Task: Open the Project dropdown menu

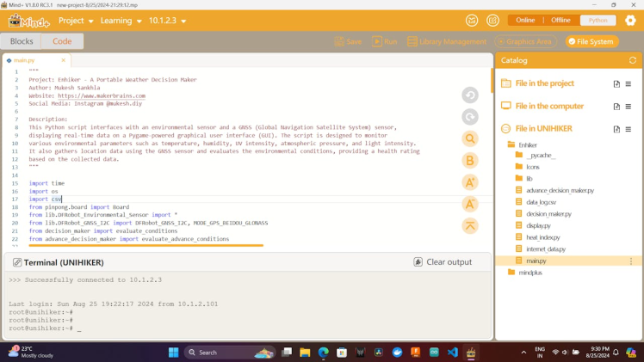Action: [x=76, y=21]
